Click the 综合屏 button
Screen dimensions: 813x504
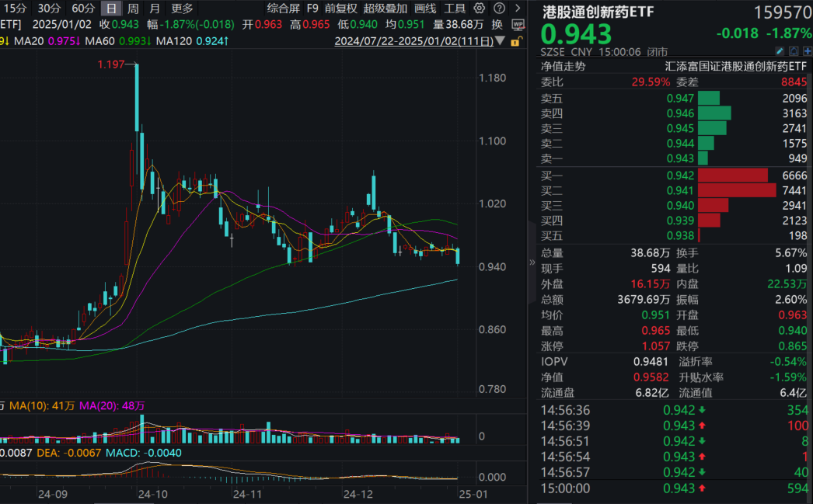[x=283, y=9]
